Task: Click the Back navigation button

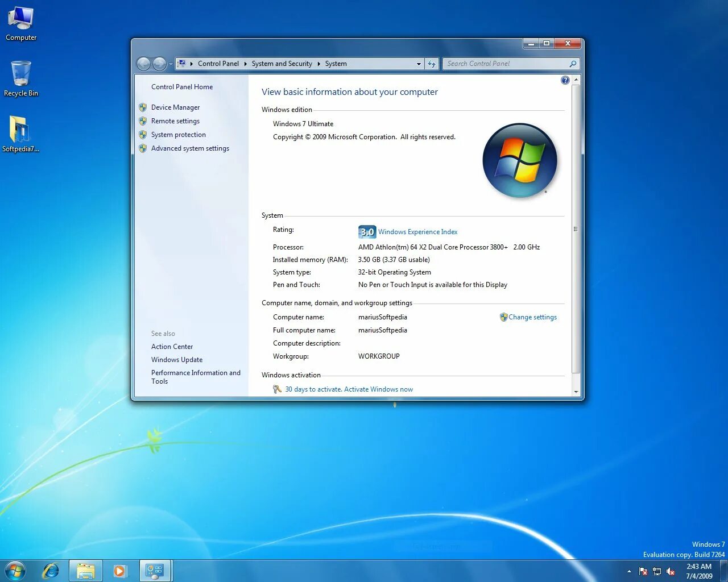Action: (x=143, y=64)
